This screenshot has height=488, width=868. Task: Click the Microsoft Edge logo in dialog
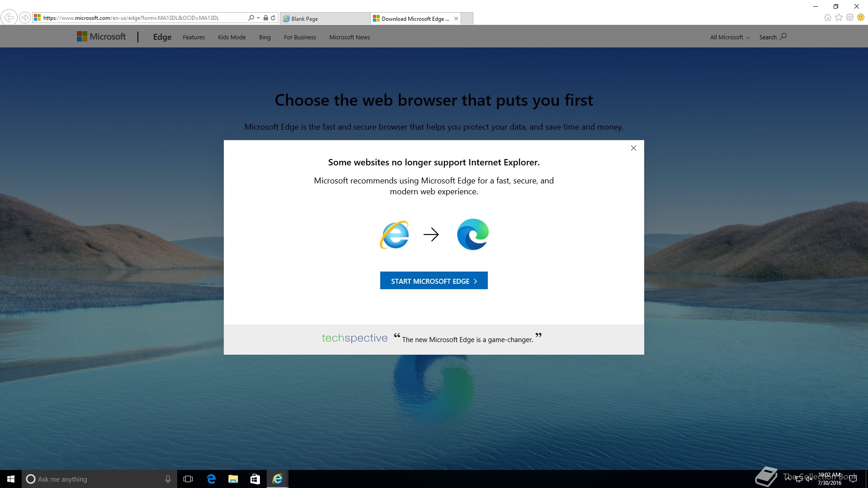(473, 235)
